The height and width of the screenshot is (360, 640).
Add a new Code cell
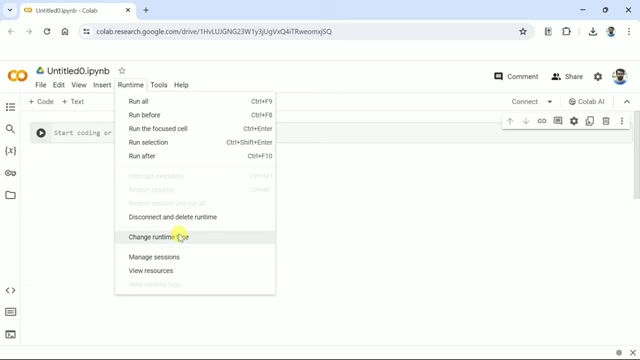click(x=41, y=102)
